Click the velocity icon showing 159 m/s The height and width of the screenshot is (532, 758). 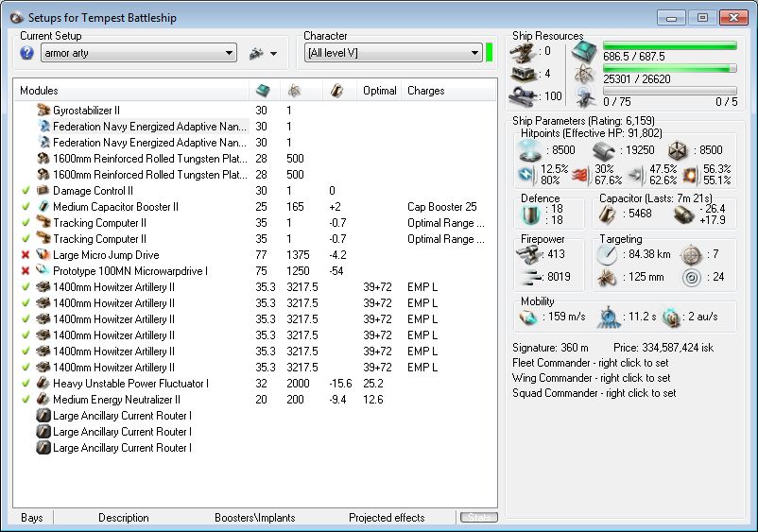[528, 317]
